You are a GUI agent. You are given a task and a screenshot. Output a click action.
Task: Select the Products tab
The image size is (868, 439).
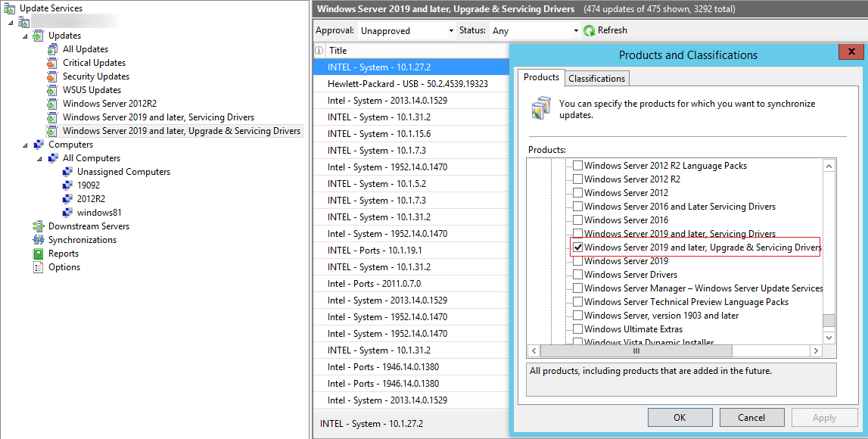point(541,77)
